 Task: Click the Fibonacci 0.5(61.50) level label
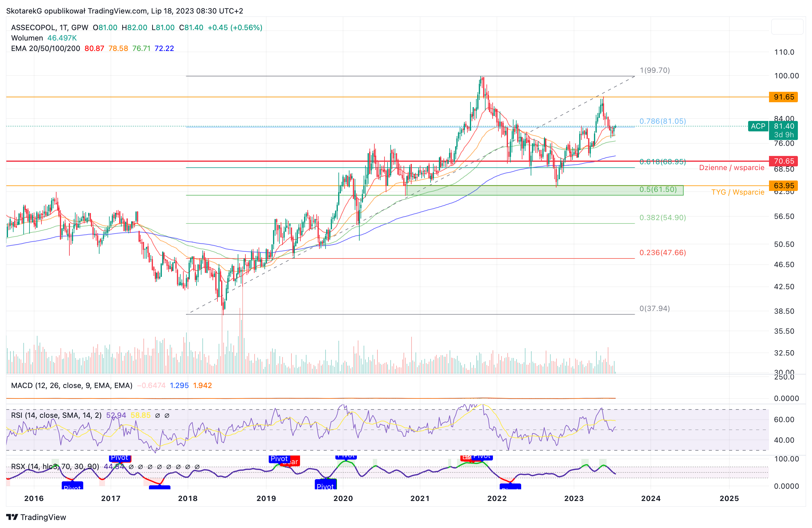(x=658, y=189)
